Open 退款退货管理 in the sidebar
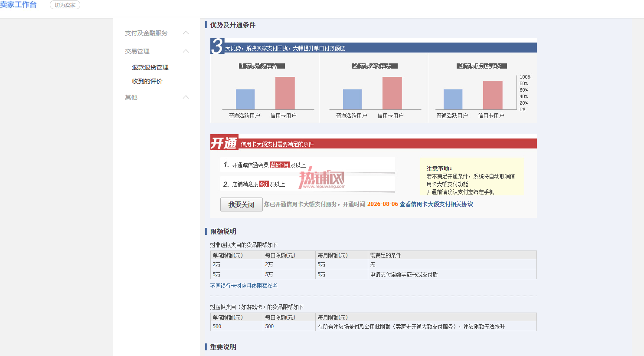 coord(150,67)
